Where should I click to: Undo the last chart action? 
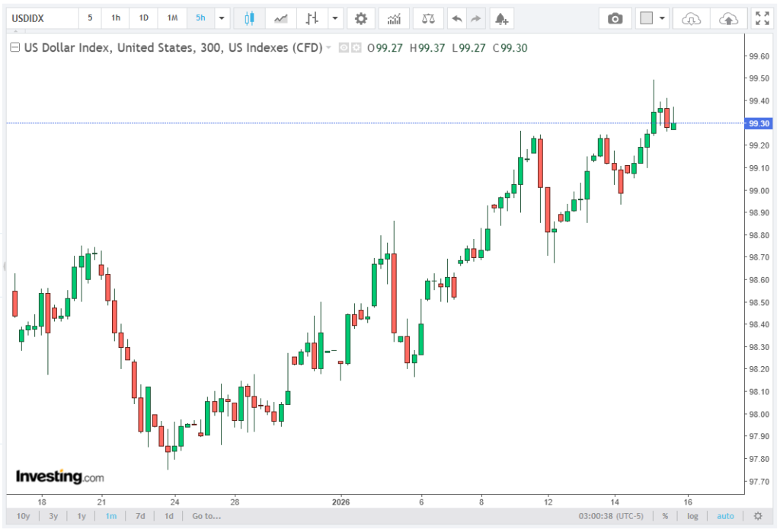[x=456, y=18]
